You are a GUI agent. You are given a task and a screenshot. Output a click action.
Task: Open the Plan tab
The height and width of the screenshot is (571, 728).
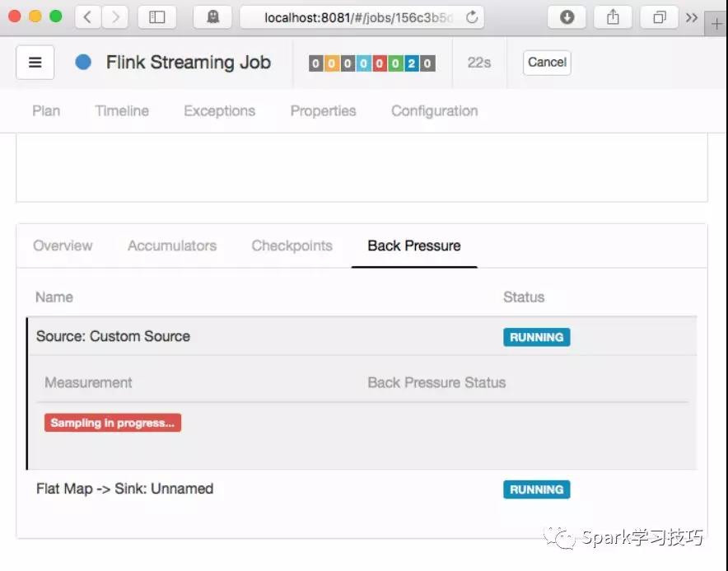[46, 111]
